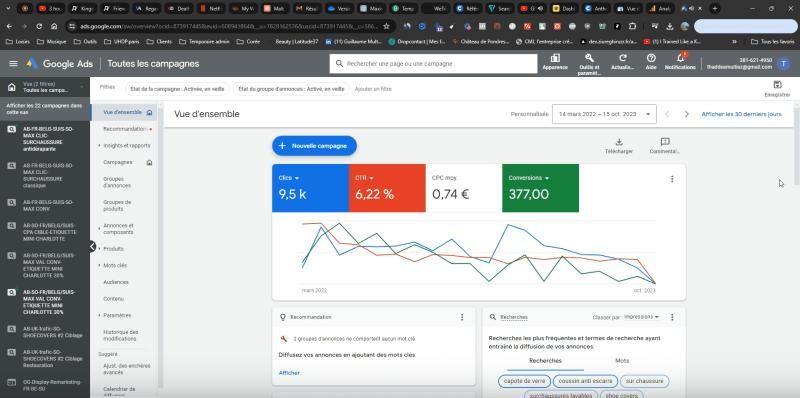The image size is (800, 398).
Task: Click the Télécharger download icon
Action: click(x=619, y=142)
